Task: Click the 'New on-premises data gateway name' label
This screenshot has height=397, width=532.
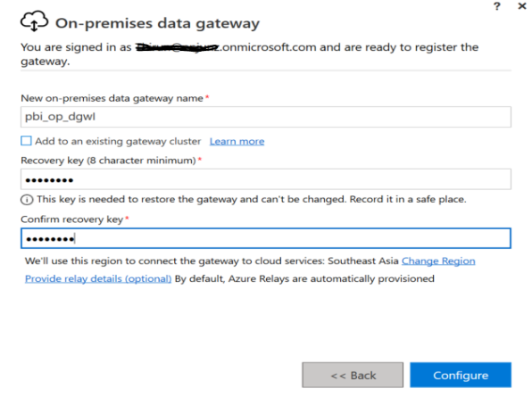Action: (x=112, y=98)
